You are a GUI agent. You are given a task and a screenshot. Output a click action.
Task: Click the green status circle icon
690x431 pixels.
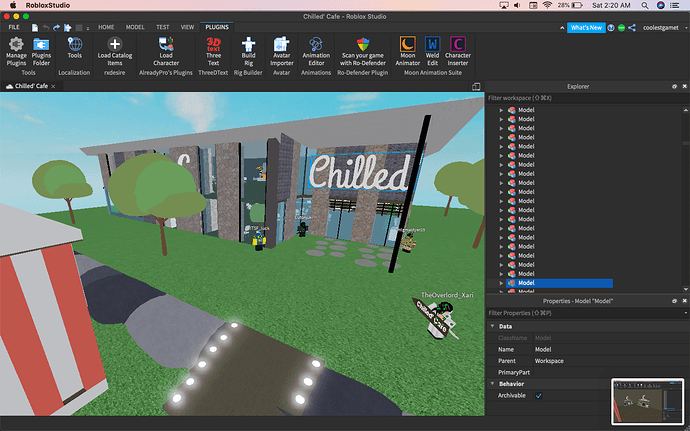(621, 28)
